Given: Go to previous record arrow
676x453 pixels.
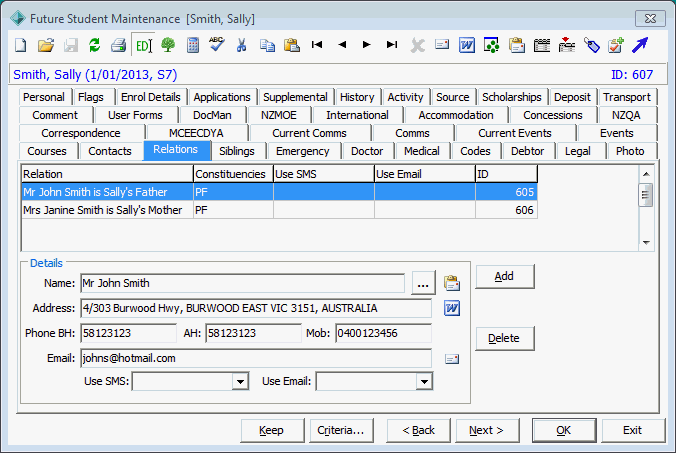Looking at the screenshot, I should pyautogui.click(x=342, y=44).
